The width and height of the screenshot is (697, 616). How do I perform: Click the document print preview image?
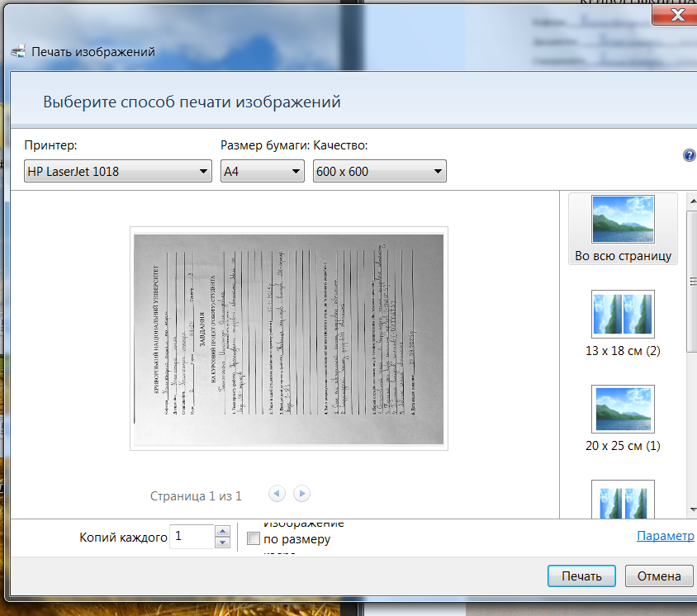coord(289,339)
